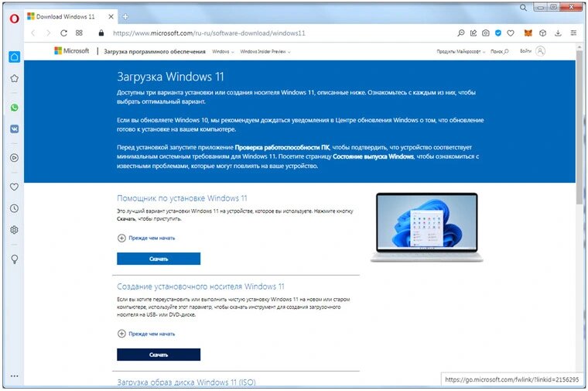Open WhatsApp in the Opera sidebar

pyautogui.click(x=14, y=108)
